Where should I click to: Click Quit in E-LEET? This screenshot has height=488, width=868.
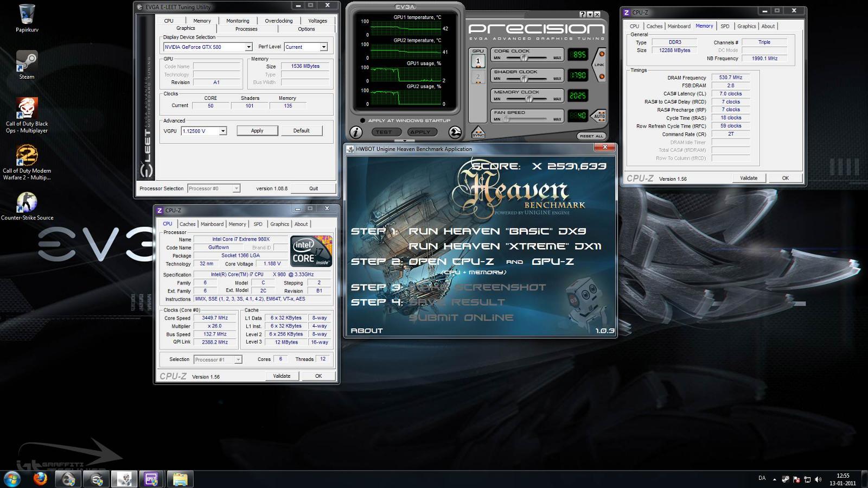point(314,188)
